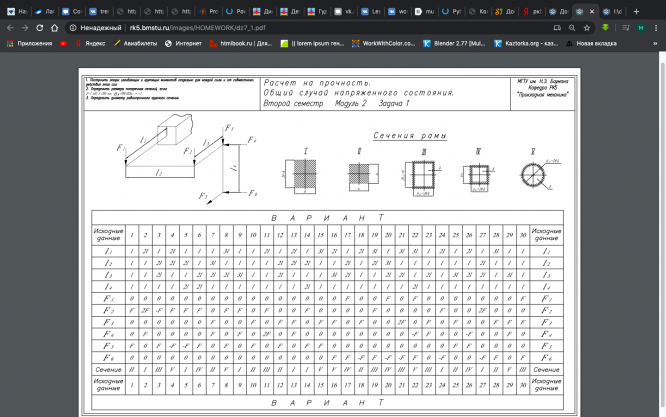Viewport: 666px width, 417px height.
Task: Click the top 'ВАРИАНТ' table header
Action: pyautogui.click(x=327, y=218)
